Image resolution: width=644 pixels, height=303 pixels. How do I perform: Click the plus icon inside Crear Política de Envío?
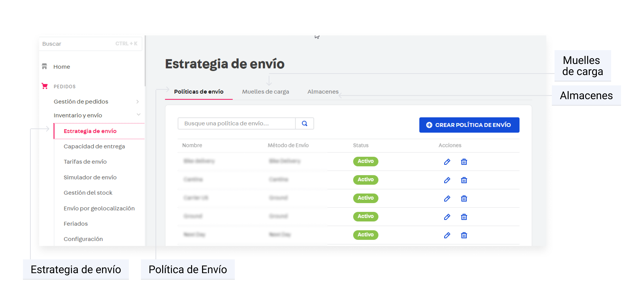pyautogui.click(x=429, y=125)
